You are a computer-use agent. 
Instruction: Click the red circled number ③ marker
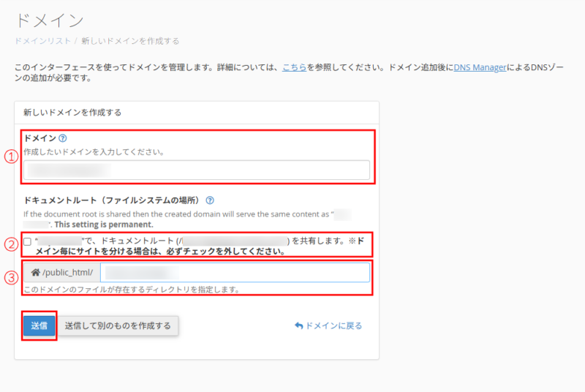pos(10,276)
